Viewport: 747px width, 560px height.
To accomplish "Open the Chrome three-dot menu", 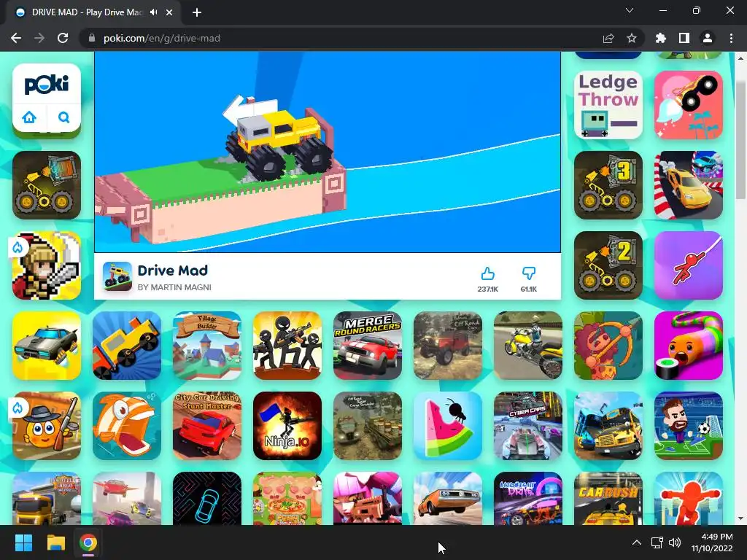I will [731, 38].
